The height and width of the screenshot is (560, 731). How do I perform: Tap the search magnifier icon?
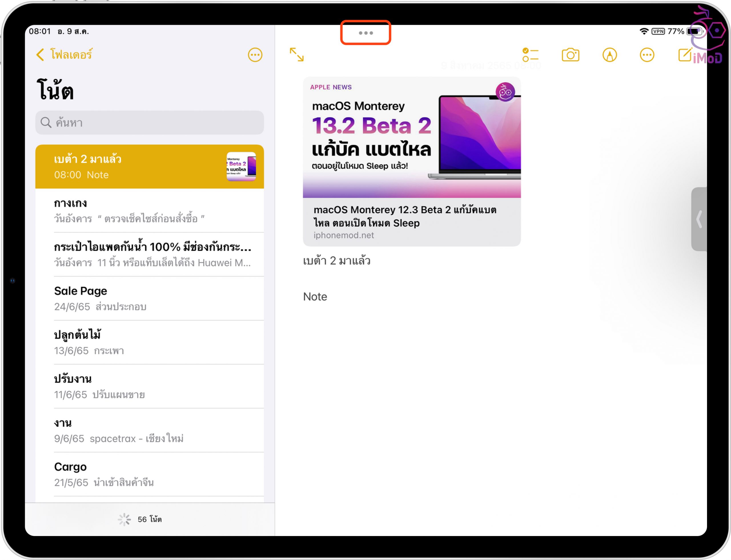click(x=46, y=123)
